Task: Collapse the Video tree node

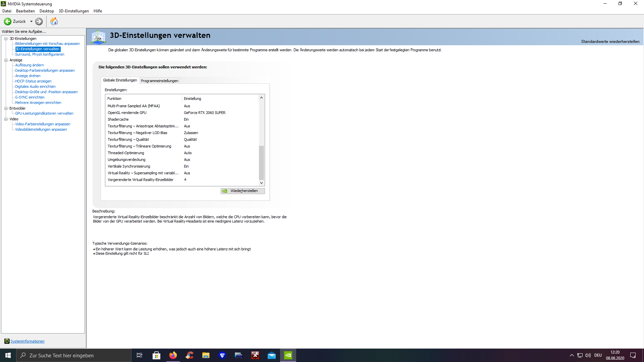Action: click(6, 119)
